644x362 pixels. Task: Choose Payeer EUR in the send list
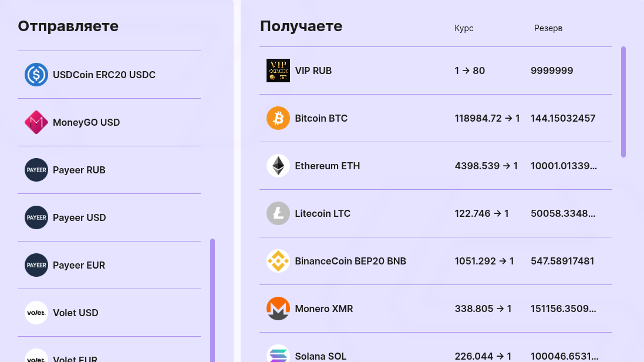pyautogui.click(x=79, y=265)
